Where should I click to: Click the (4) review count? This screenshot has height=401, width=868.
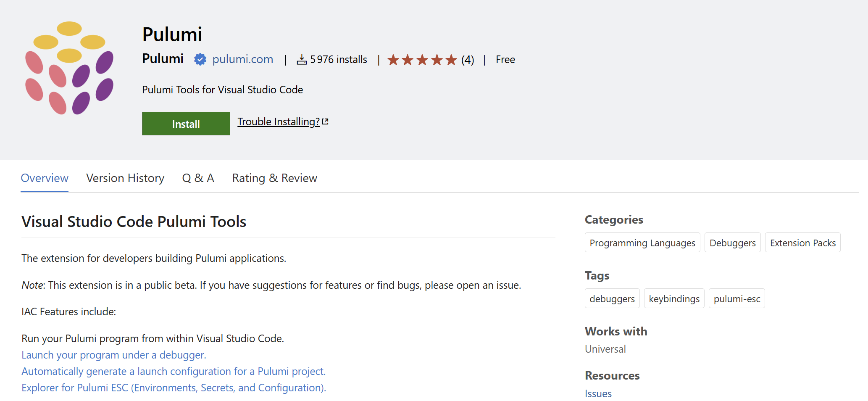click(x=468, y=60)
